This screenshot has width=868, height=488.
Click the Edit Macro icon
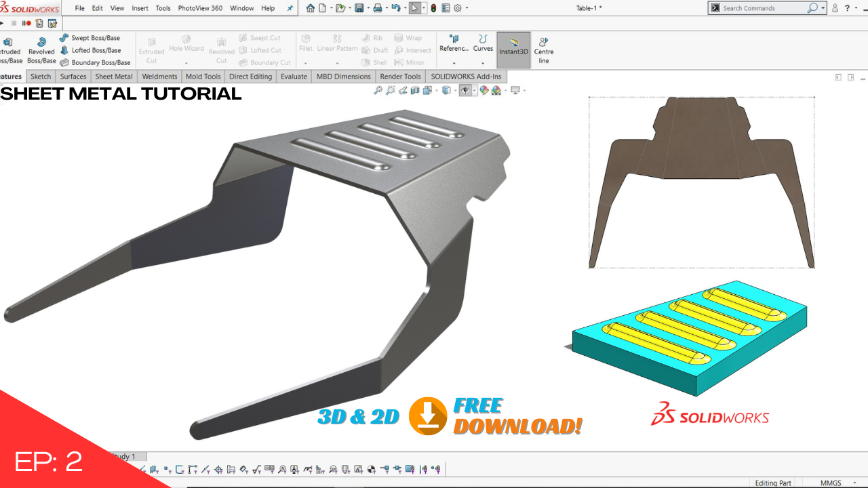(52, 23)
